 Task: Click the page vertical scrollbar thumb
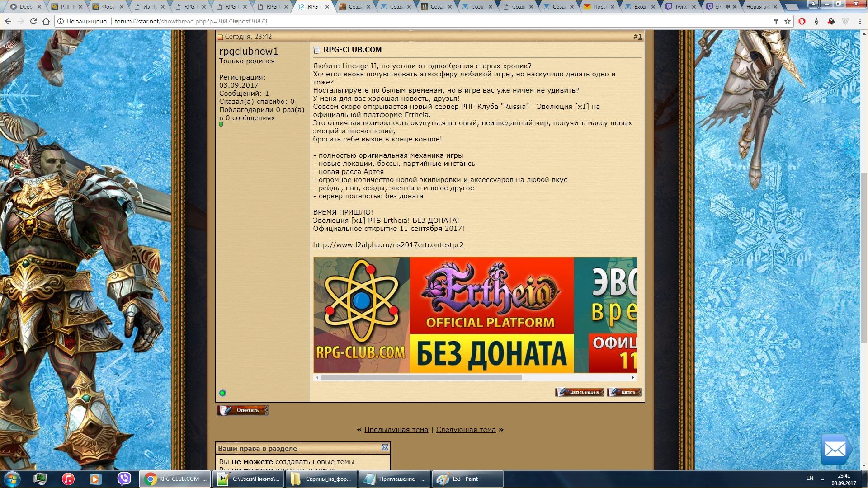864,258
